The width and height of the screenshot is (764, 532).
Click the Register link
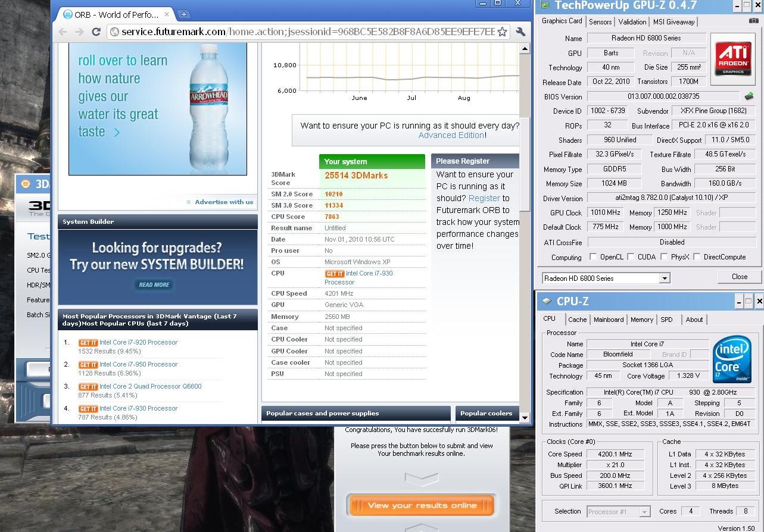484,198
